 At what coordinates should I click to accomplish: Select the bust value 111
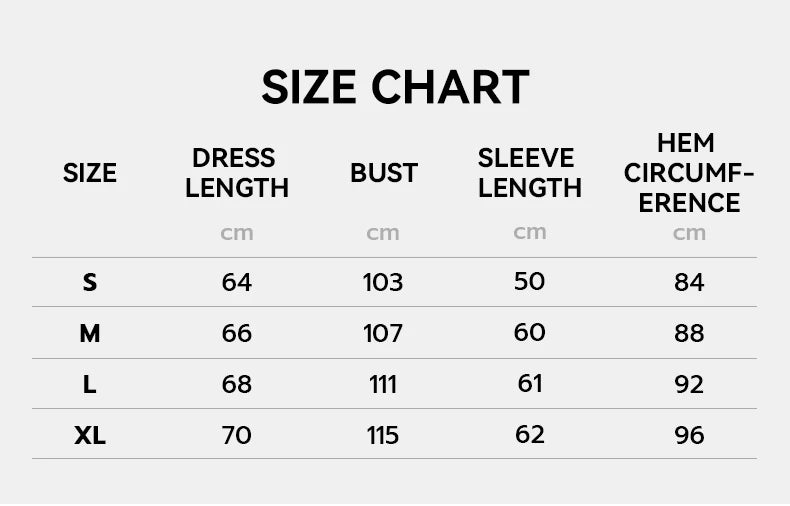(x=383, y=384)
